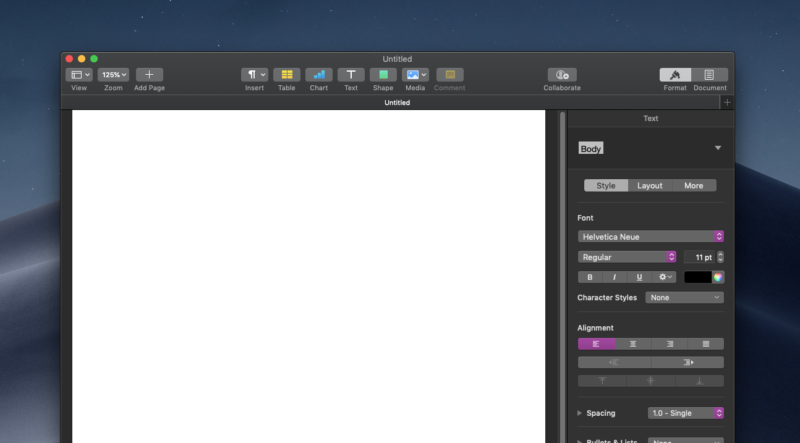Open the Format sidebar button
Image resolution: width=800 pixels, height=443 pixels.
point(675,75)
